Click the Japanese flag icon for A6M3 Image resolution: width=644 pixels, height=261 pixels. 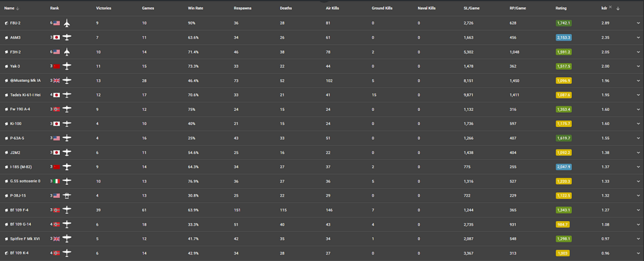pos(57,37)
